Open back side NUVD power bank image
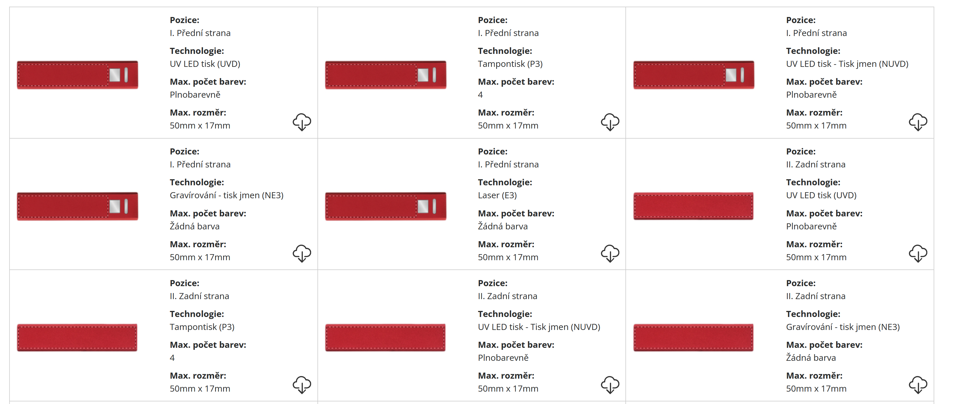This screenshot has width=980, height=404. [x=385, y=337]
